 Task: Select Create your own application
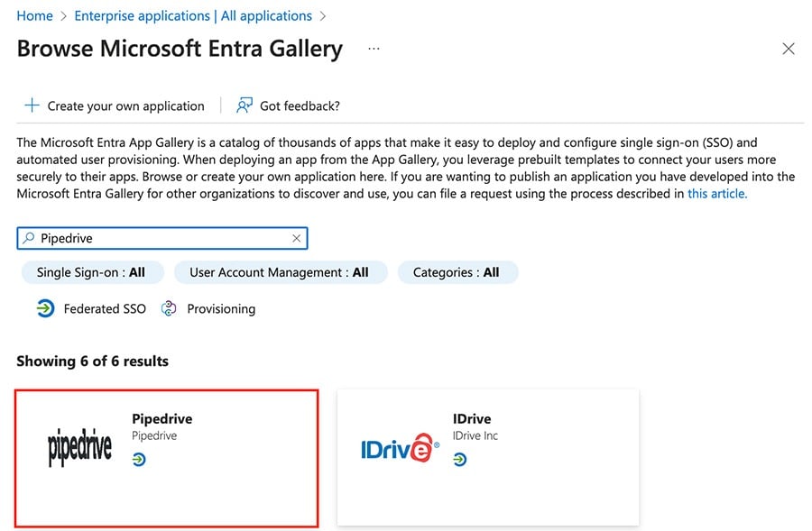tap(125, 105)
